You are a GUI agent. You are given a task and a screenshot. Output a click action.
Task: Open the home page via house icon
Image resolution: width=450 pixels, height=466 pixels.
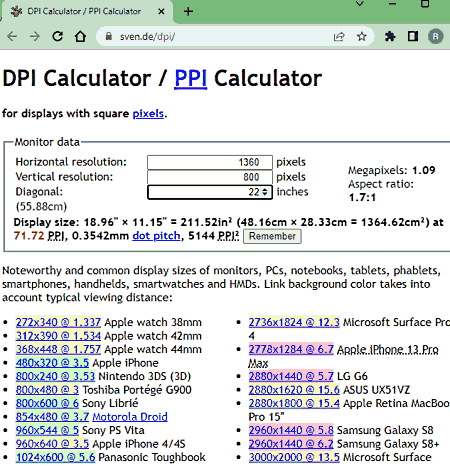click(x=80, y=36)
